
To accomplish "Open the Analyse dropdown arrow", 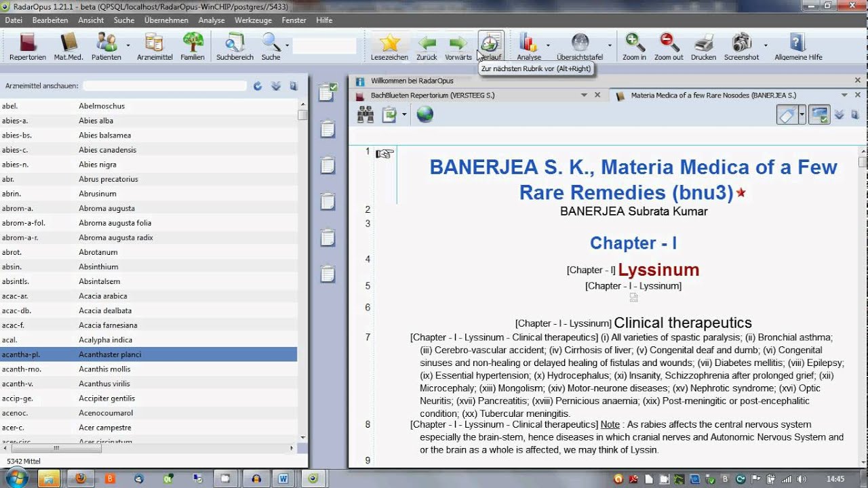I will (x=548, y=45).
